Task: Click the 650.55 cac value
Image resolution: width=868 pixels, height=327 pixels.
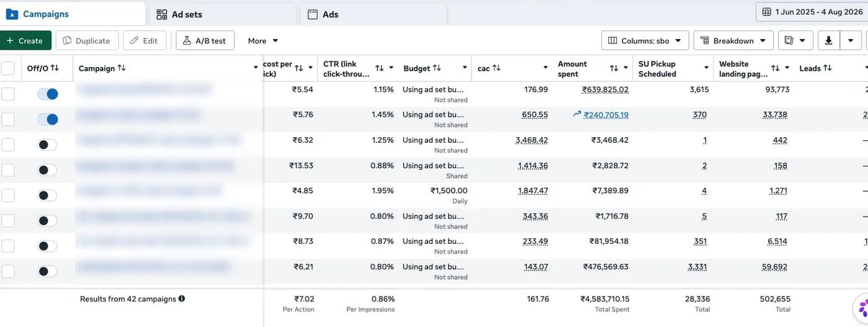Action: 535,115
